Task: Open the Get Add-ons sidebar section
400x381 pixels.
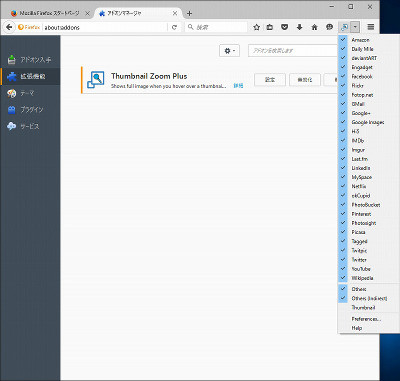Action: click(30, 60)
